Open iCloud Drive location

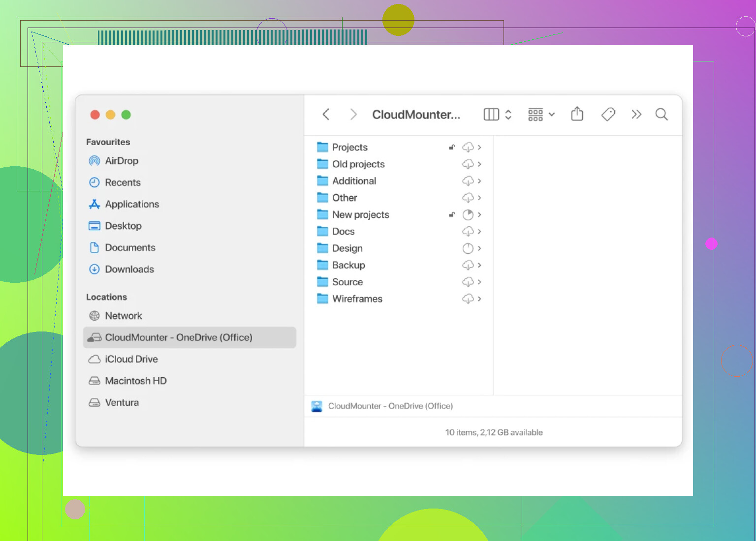tap(189, 359)
